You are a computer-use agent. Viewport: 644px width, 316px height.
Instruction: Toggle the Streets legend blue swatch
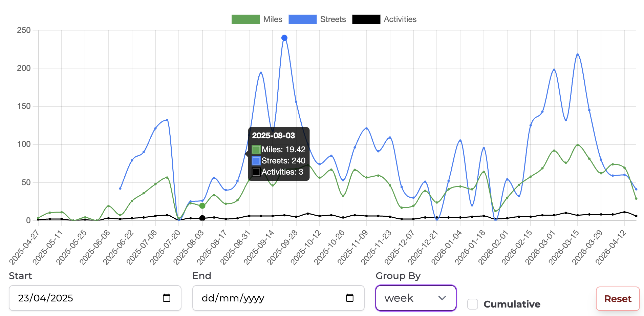[x=303, y=19]
